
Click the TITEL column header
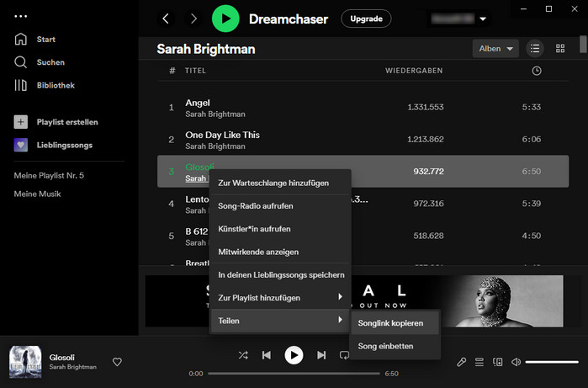[x=195, y=71]
